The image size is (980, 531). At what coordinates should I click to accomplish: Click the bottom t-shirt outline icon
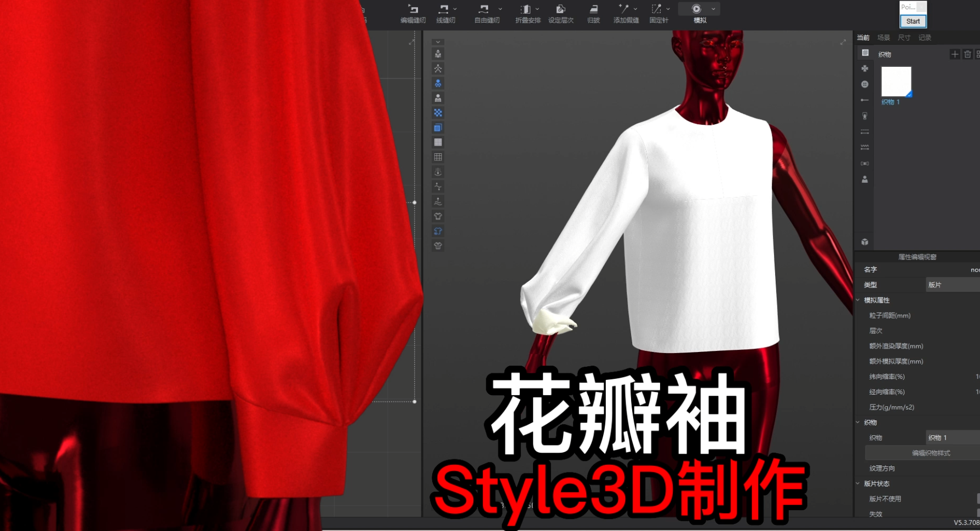tap(438, 246)
